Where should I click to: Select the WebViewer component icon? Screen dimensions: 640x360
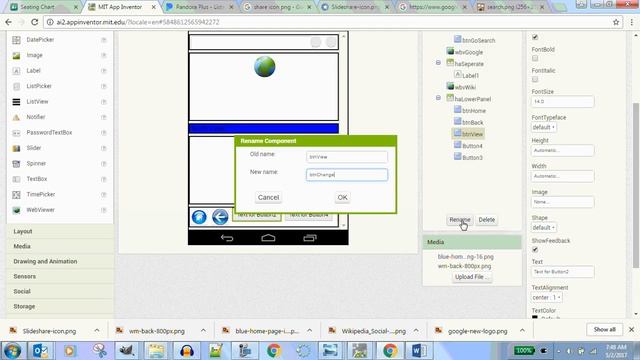(x=16, y=211)
